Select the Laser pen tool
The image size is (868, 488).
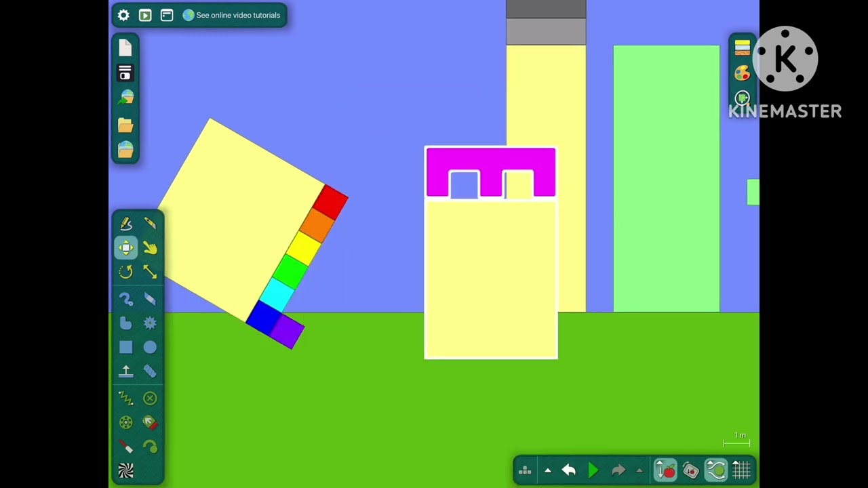pos(126,447)
